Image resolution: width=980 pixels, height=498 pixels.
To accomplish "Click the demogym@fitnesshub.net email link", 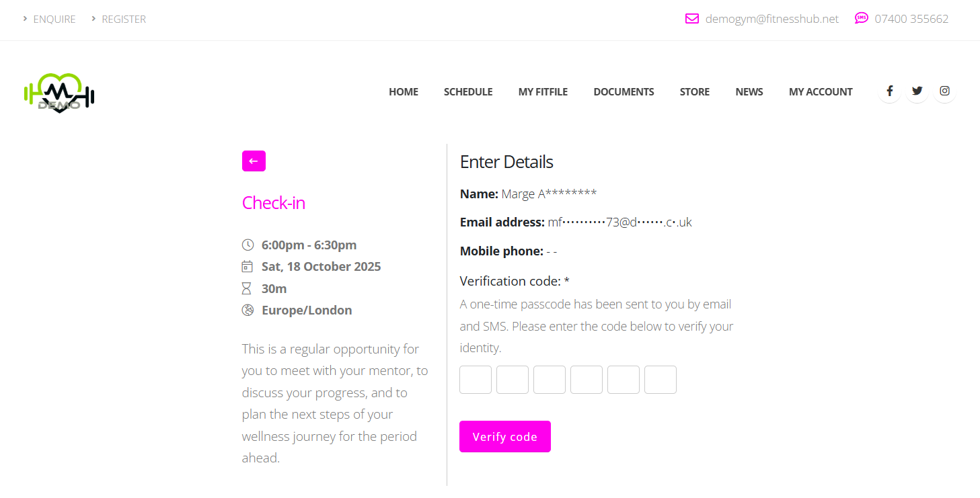I will 771,19.
